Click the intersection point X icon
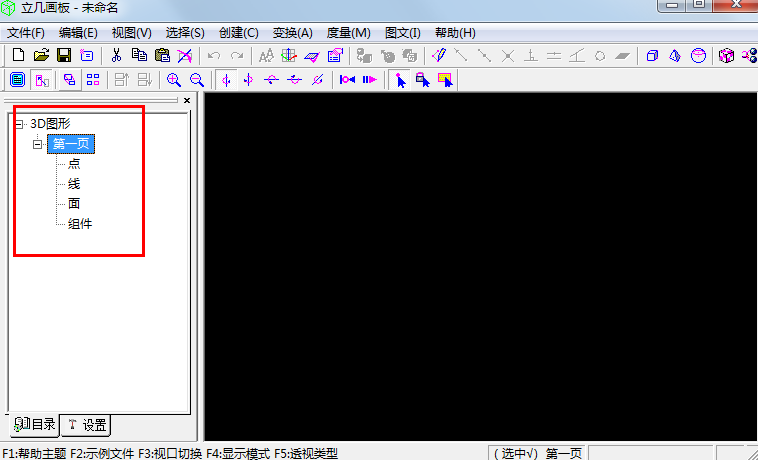Viewport: 758px width, 460px height. tap(508, 56)
